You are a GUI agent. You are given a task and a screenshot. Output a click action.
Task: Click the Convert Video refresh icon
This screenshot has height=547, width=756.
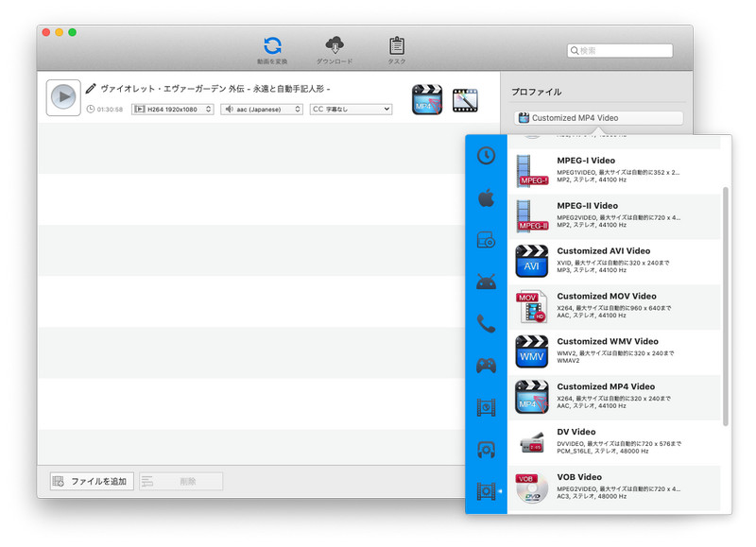click(272, 45)
